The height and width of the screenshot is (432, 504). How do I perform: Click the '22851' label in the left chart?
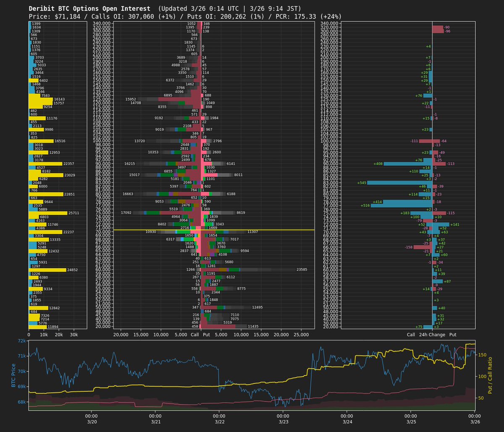69,194
